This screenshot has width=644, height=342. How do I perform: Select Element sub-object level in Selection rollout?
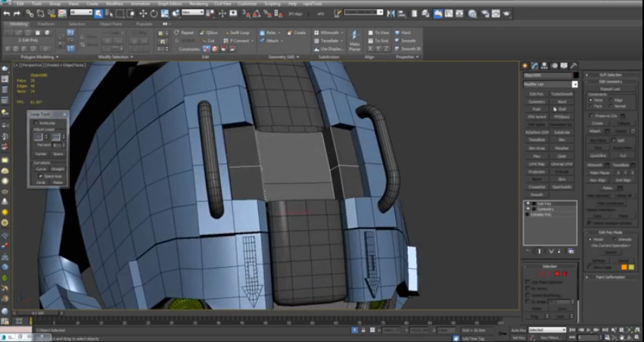(565, 274)
